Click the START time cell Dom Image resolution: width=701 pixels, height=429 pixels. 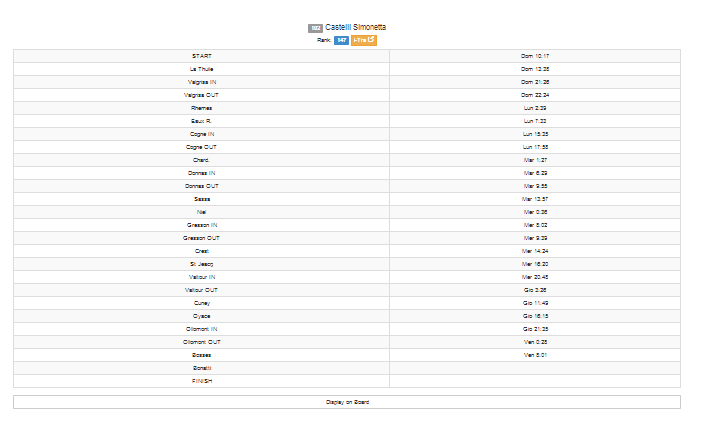point(535,56)
